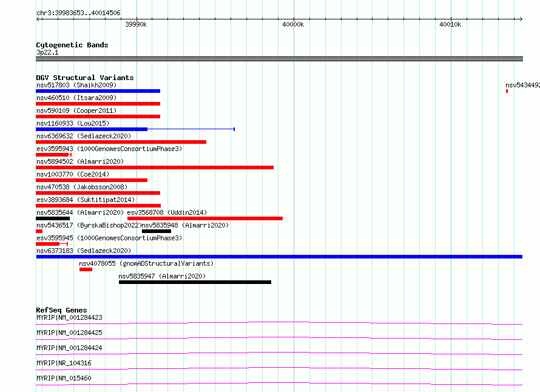Select nsv5835644 (Almarri2020) variant label

click(80, 212)
